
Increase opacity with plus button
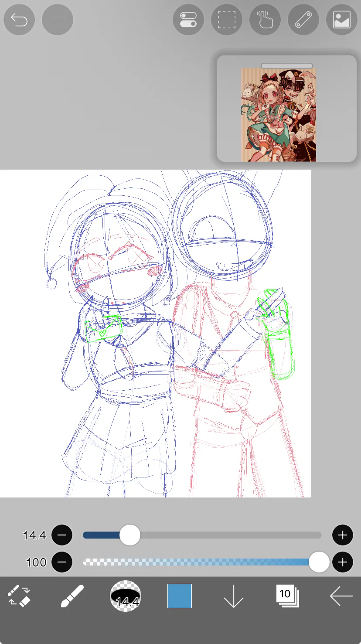click(343, 562)
